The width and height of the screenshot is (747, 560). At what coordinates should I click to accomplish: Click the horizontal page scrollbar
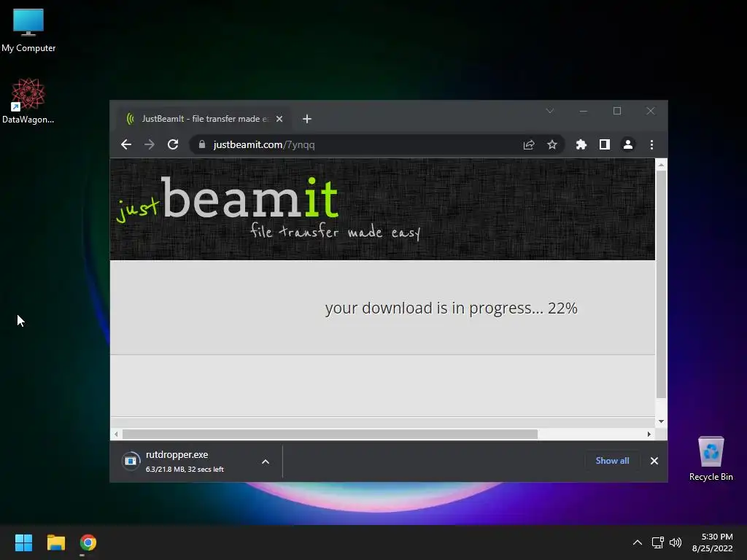pos(330,435)
